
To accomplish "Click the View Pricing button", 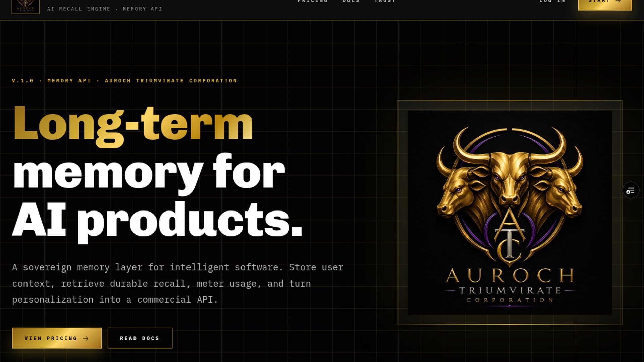I will coord(57,338).
